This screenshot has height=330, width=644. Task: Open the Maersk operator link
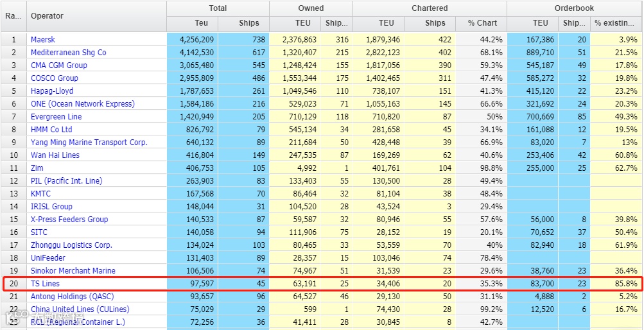click(x=43, y=40)
